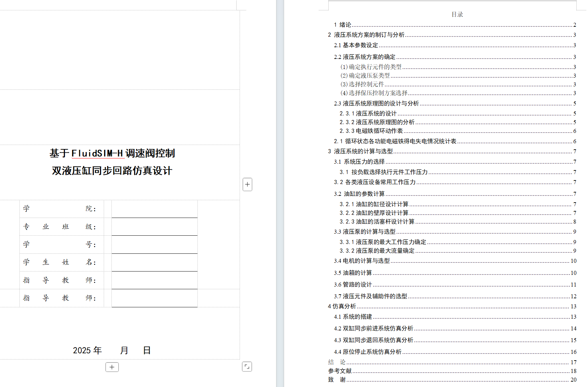Open the contents entry 3.2.2 油缸的壁厚设计计算
Screen dimensions: 588x387
(458, 213)
